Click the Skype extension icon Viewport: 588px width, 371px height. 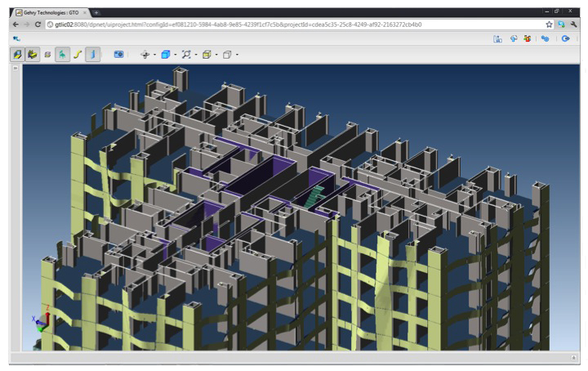561,25
